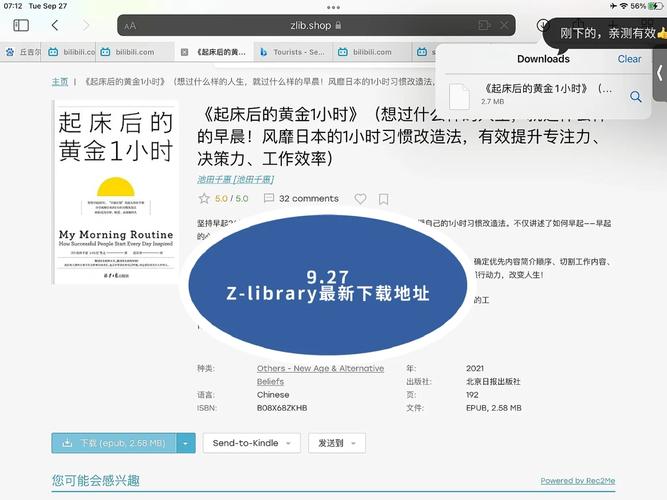The height and width of the screenshot is (500, 667).
Task: Expand the side handle chevron
Action: [660, 73]
